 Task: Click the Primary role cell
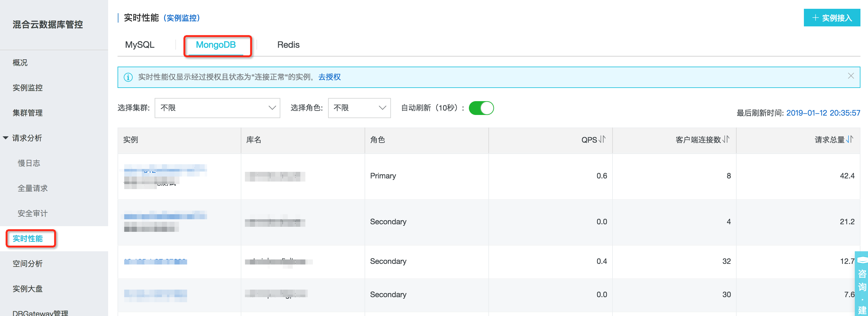tap(383, 176)
